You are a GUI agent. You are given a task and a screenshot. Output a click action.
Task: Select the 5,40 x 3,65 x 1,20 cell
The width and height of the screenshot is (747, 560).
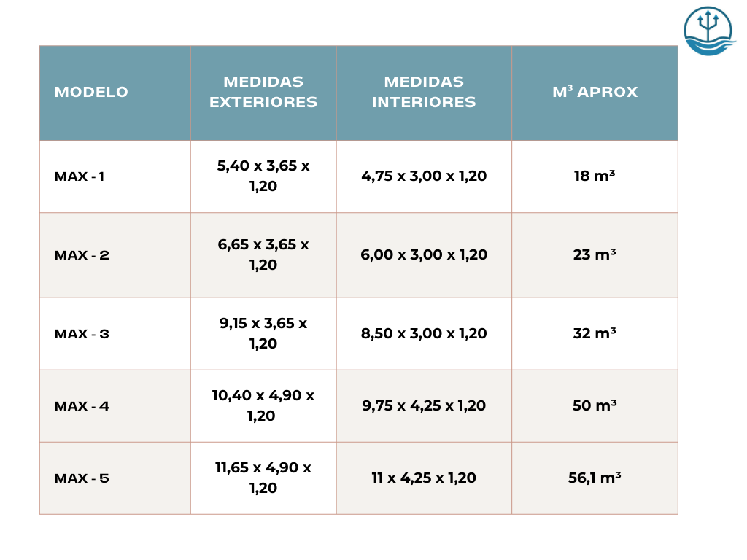coord(263,176)
